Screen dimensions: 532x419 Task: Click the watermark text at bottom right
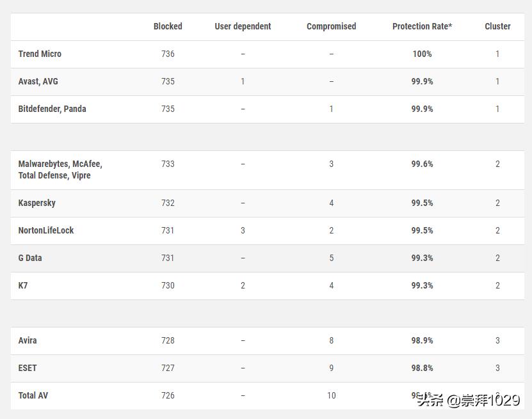468,401
